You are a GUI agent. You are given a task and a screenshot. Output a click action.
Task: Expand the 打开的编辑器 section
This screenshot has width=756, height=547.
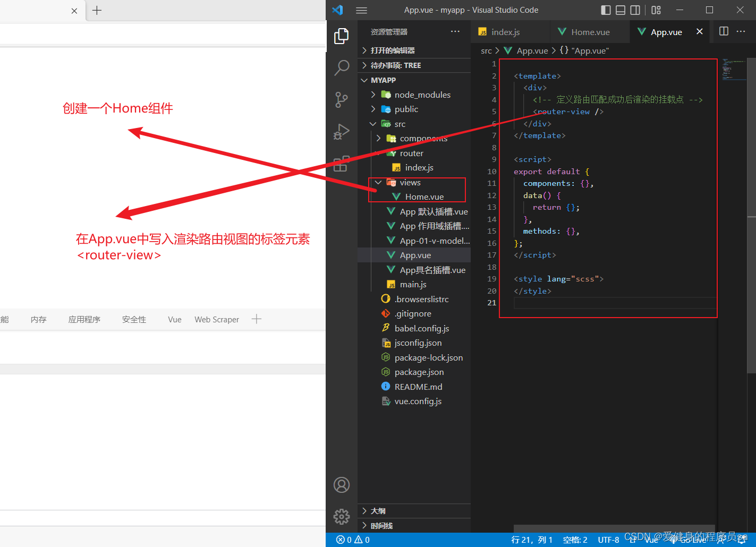414,50
